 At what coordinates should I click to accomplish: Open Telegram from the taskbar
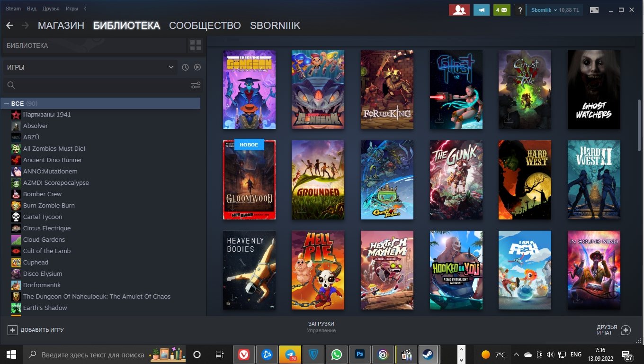point(290,355)
